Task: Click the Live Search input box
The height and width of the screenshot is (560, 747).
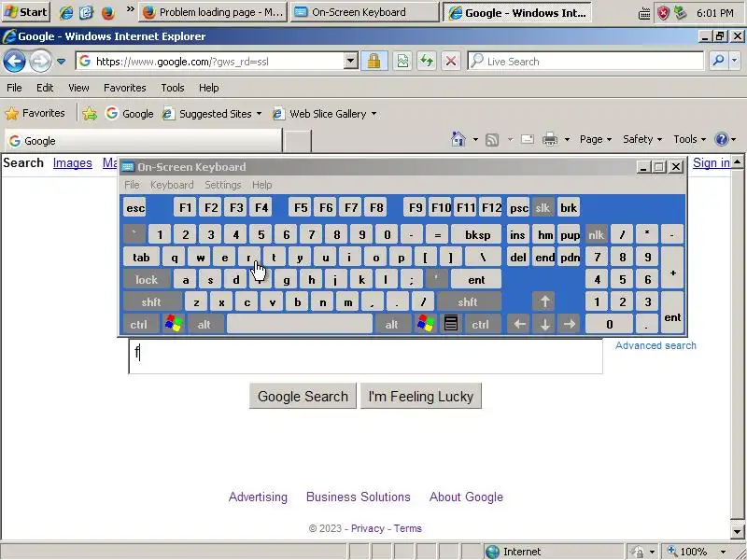Action: (x=586, y=61)
